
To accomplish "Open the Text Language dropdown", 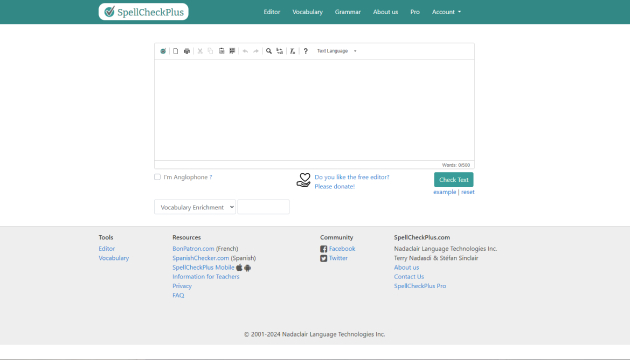I will 337,51.
